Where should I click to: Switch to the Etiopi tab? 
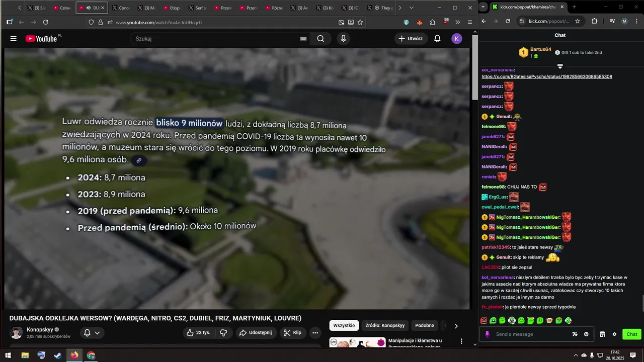(x=172, y=8)
